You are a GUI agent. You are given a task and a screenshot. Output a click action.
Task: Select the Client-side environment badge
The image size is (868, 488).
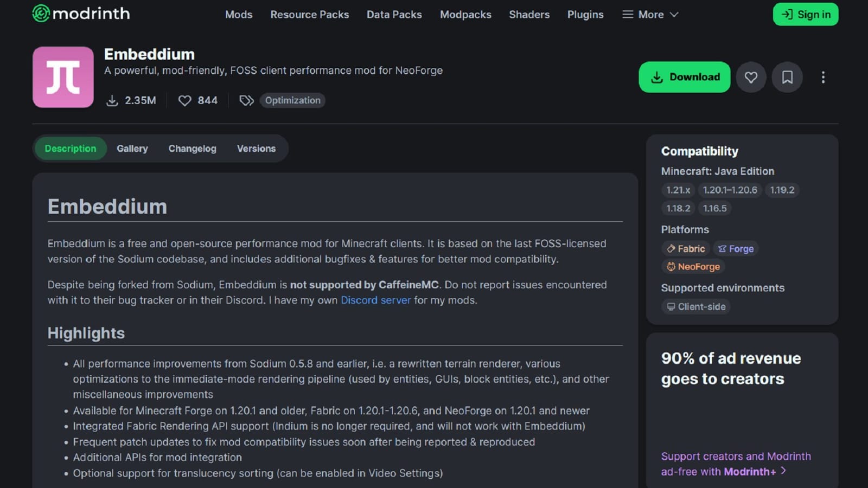click(696, 306)
